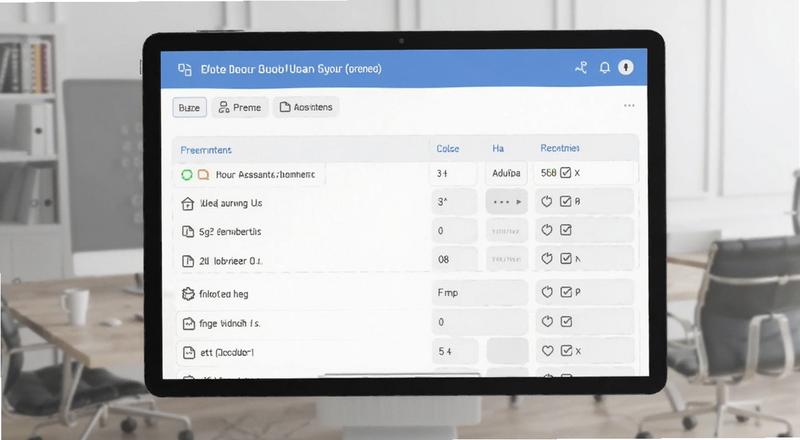Toggle checkbox in 'fnge bidnch' row
800x440 pixels.
tap(566, 322)
